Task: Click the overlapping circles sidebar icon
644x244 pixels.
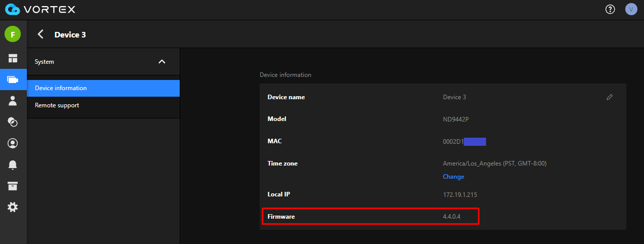Action: coord(13,122)
